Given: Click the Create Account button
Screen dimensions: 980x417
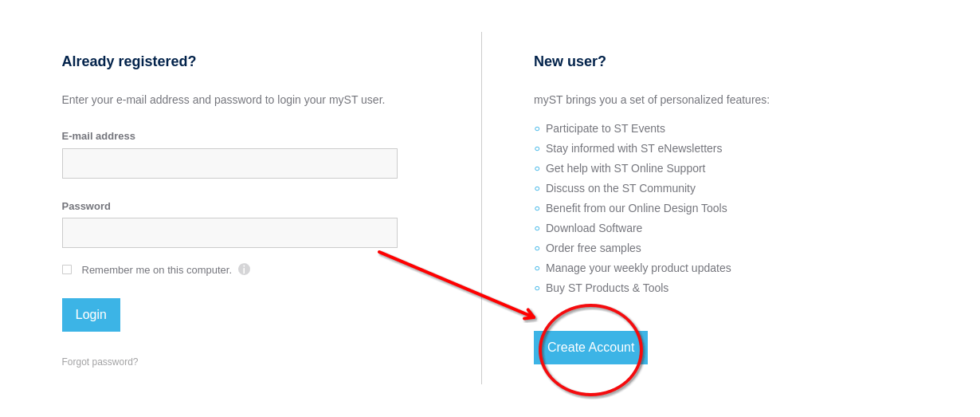Looking at the screenshot, I should pos(590,348).
